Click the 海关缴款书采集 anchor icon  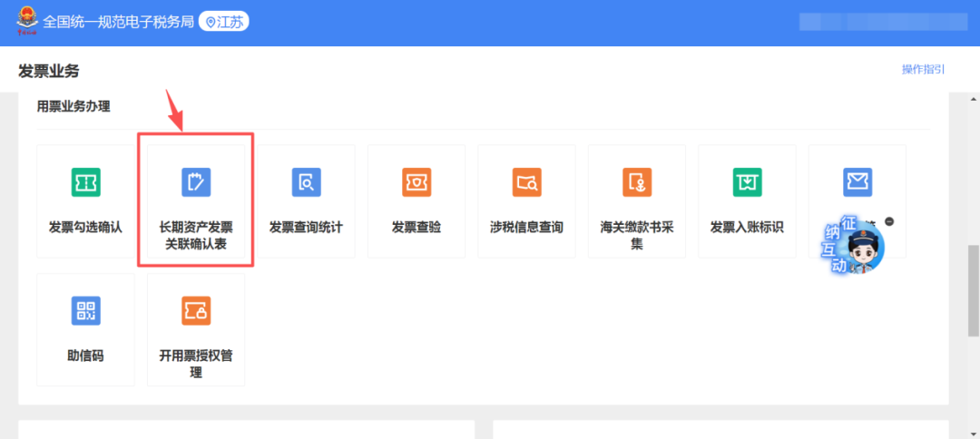pos(637,182)
